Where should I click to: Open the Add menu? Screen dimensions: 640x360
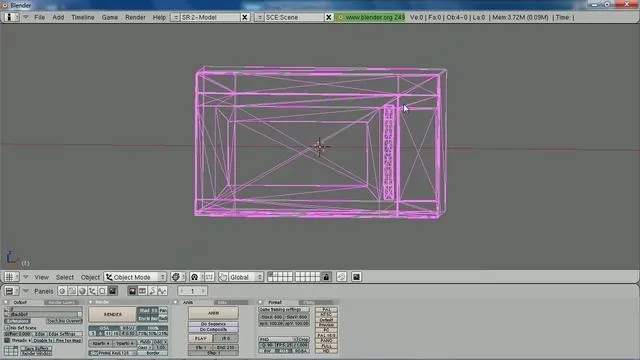[58, 17]
